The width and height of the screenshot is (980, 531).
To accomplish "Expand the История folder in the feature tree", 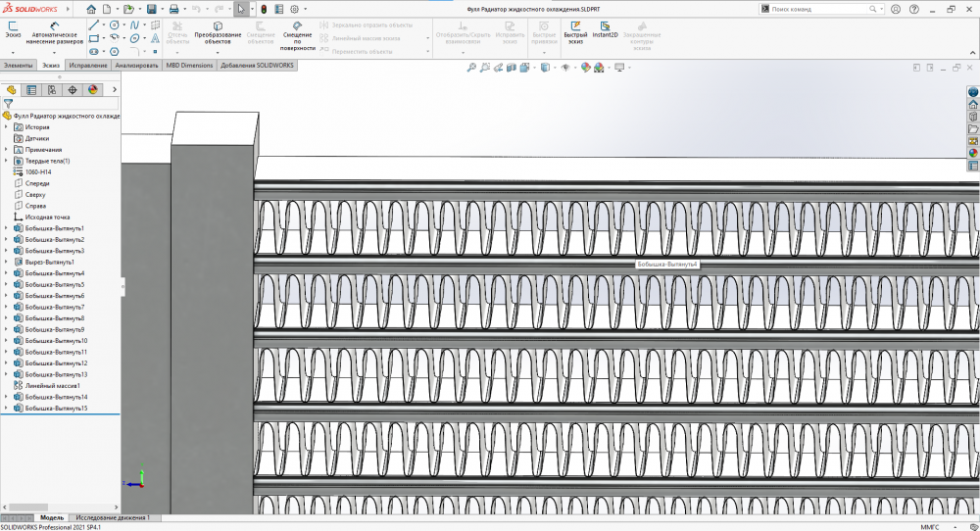I will pos(6,127).
